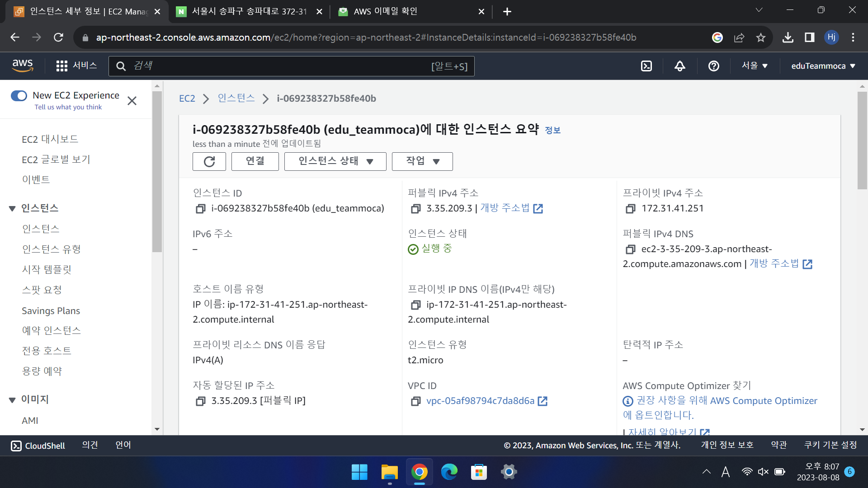
Task: Open Savings Plans in the sidebar
Action: point(51,311)
